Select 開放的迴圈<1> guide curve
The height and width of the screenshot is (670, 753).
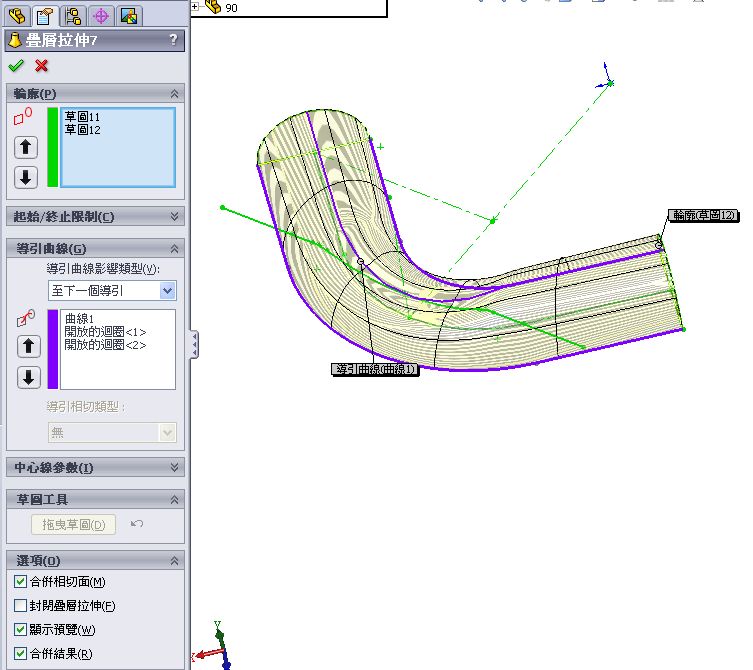point(105,331)
